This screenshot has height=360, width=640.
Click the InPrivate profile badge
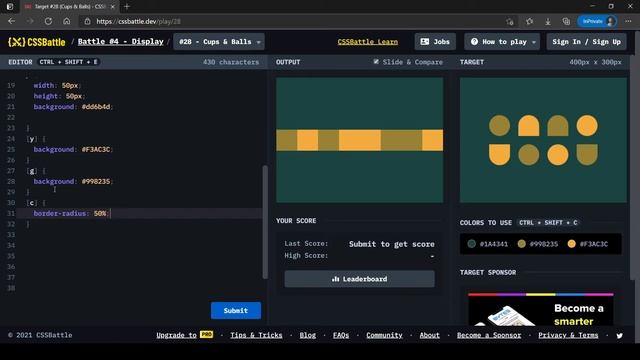[597, 21]
